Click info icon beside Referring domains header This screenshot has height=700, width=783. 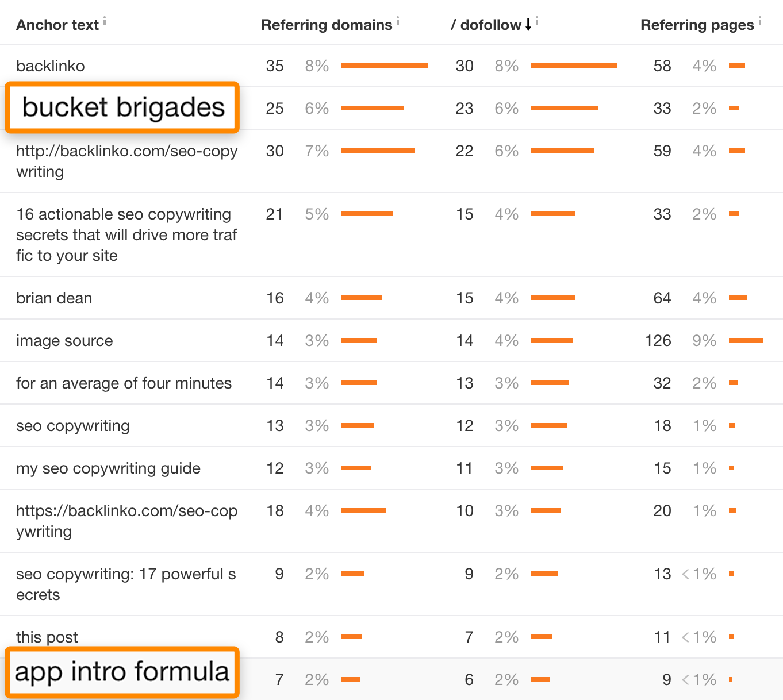[x=398, y=22]
